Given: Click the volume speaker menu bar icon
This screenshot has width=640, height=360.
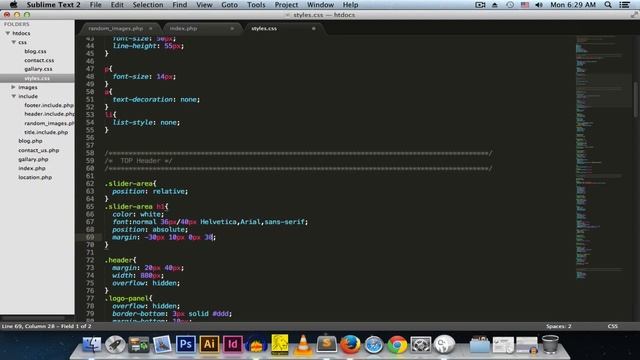Looking at the screenshot, I should 539,5.
